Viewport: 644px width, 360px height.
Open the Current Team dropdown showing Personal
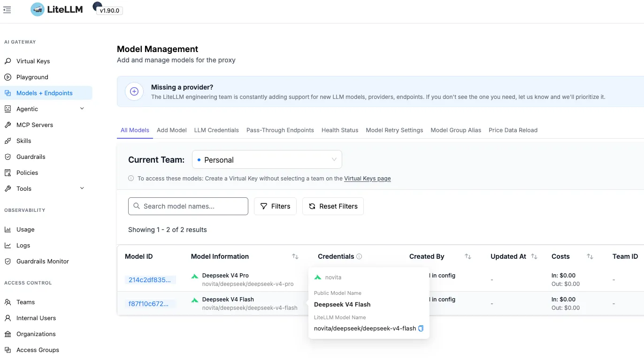(267, 159)
